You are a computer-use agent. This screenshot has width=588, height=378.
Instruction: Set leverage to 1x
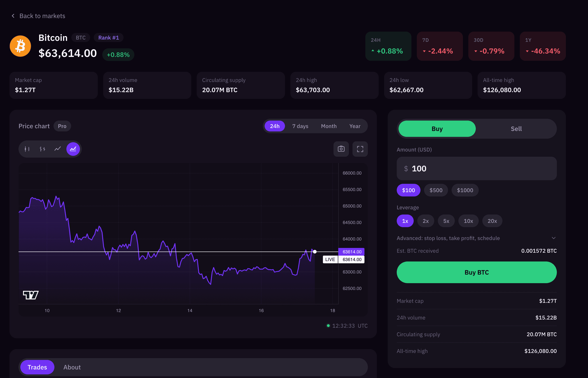pos(405,221)
